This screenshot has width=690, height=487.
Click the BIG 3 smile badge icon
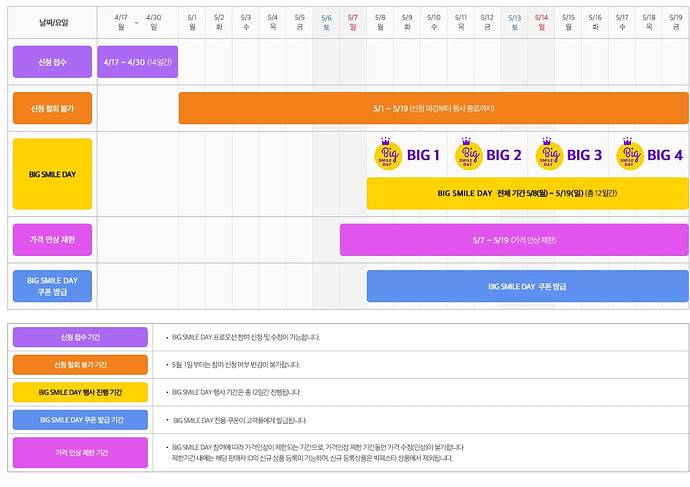pos(549,155)
